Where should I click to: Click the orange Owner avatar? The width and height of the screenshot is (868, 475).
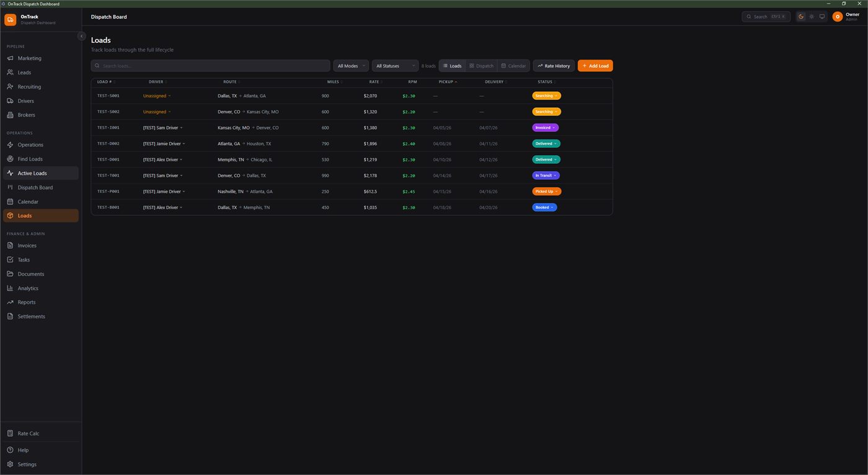coord(838,17)
